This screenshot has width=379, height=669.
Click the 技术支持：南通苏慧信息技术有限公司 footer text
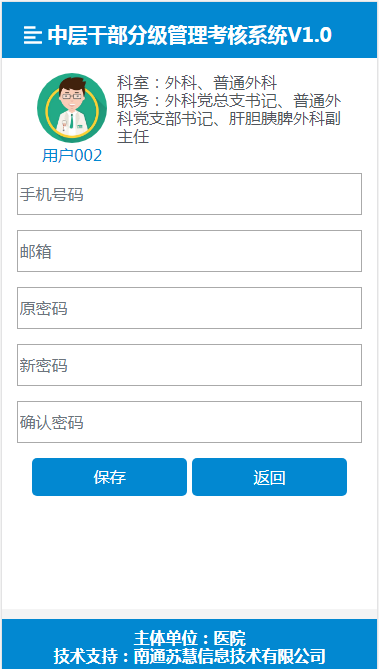[x=190, y=656]
